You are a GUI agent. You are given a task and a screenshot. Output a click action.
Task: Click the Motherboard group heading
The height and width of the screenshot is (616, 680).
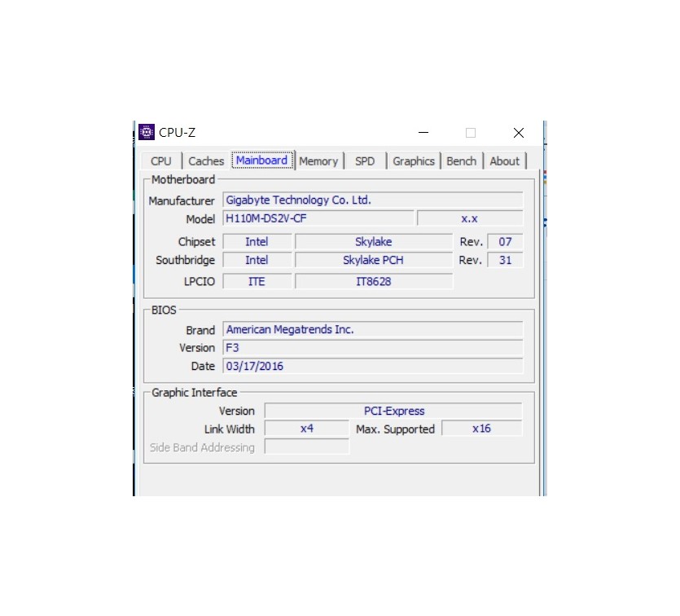click(x=183, y=179)
